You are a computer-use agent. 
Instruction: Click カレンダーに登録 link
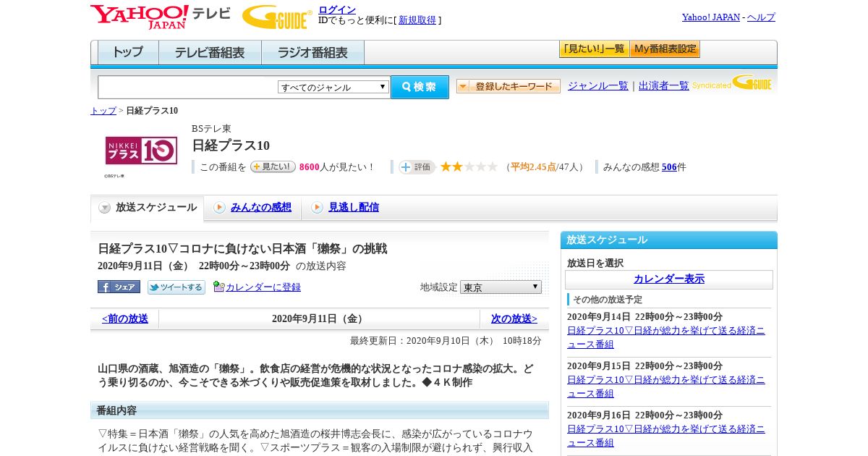[x=263, y=287]
